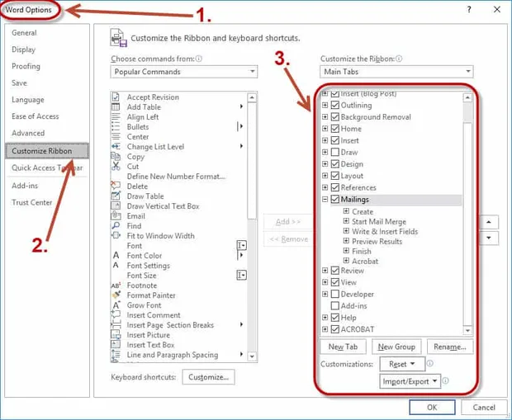
Task: Click the Cut scissors icon
Action: point(116,166)
